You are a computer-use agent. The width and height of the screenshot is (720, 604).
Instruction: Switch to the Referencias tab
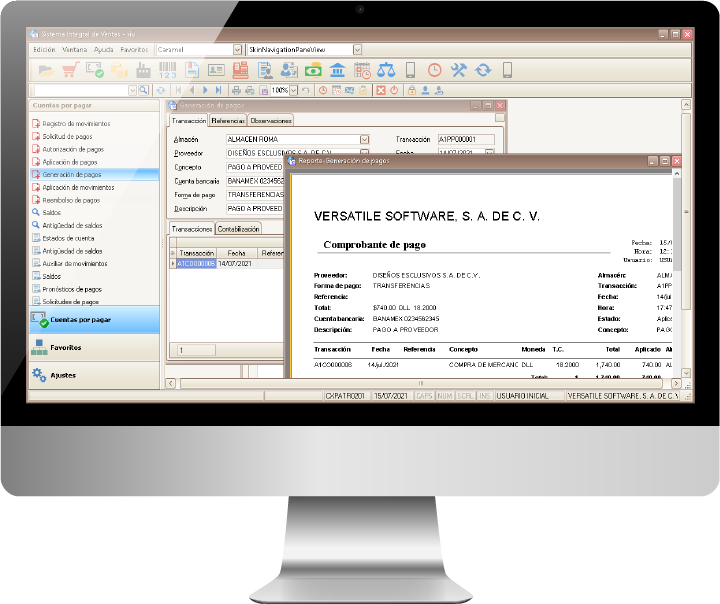(x=228, y=121)
